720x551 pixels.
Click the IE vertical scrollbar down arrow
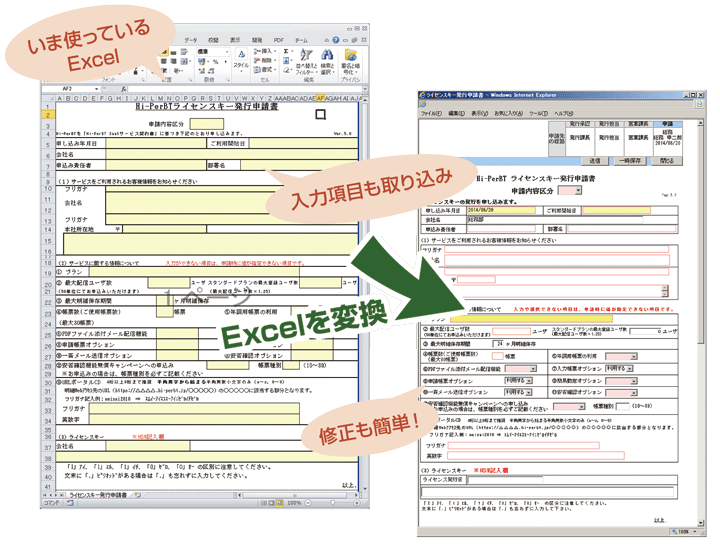700,523
